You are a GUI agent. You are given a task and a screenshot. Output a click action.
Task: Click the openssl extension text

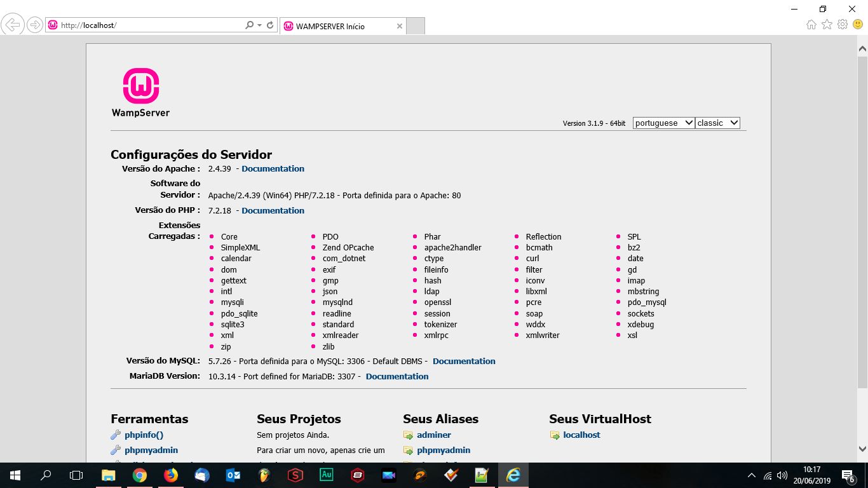438,302
